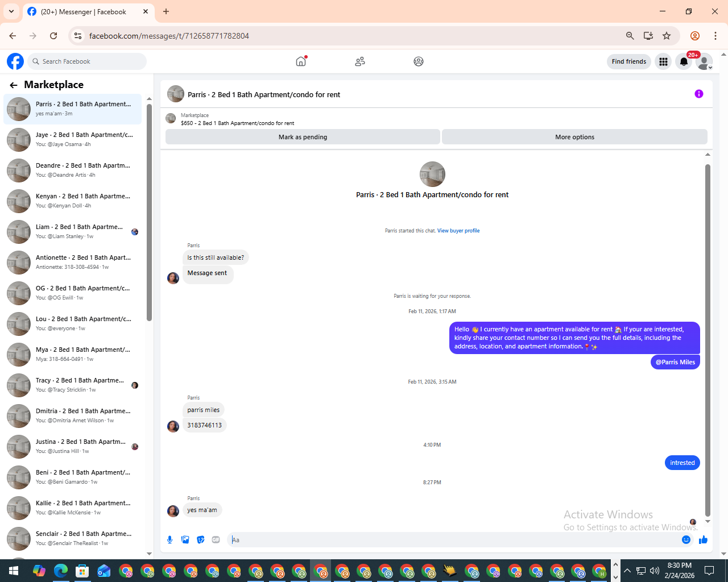Record a voice clip with microphone icon
The width and height of the screenshot is (728, 582).
169,539
